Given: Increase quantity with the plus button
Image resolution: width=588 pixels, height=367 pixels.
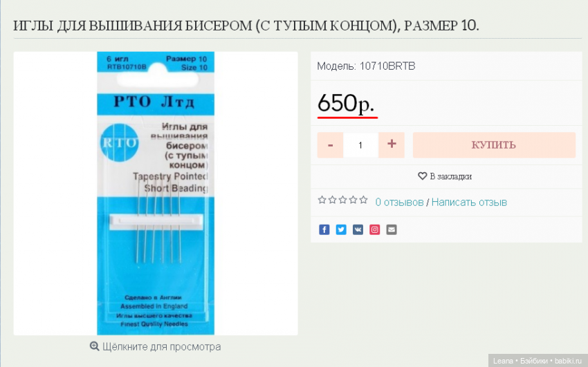Looking at the screenshot, I should click(x=392, y=145).
